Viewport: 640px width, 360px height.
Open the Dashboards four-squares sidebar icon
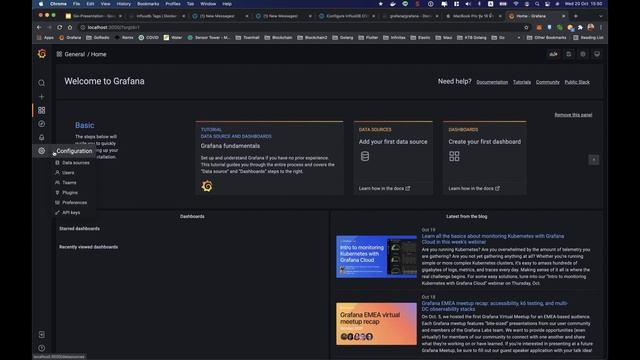pos(42,110)
